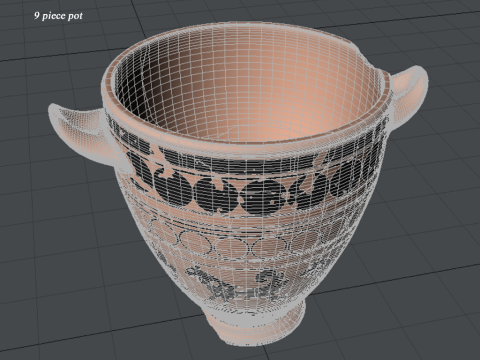The width and height of the screenshot is (480, 360).
Task: Click the "9 piece pot" caption text
Action: click(x=58, y=16)
